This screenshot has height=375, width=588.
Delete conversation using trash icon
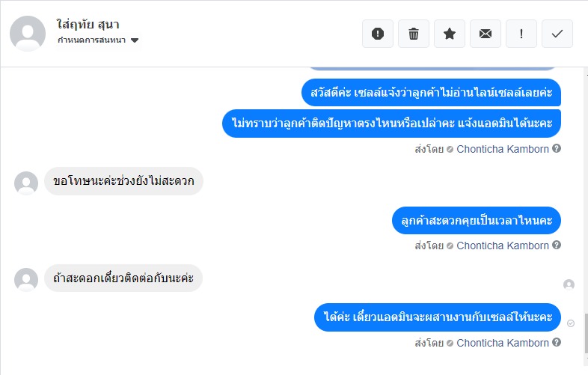click(x=414, y=34)
